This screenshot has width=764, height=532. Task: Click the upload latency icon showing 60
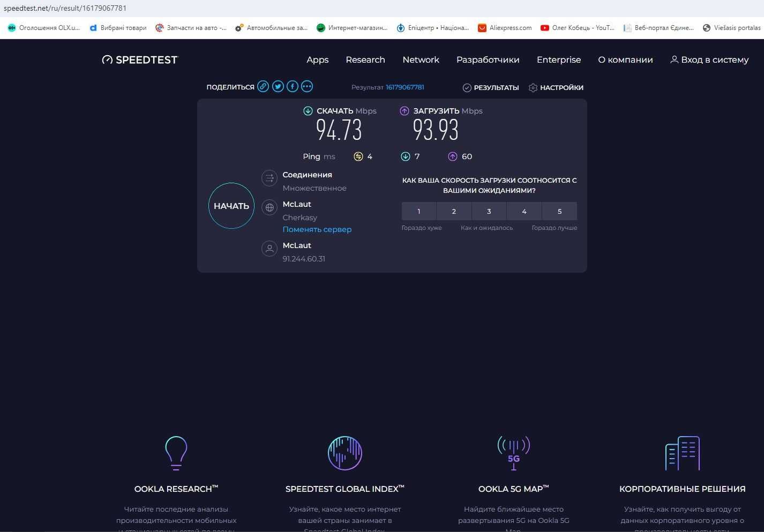453,156
